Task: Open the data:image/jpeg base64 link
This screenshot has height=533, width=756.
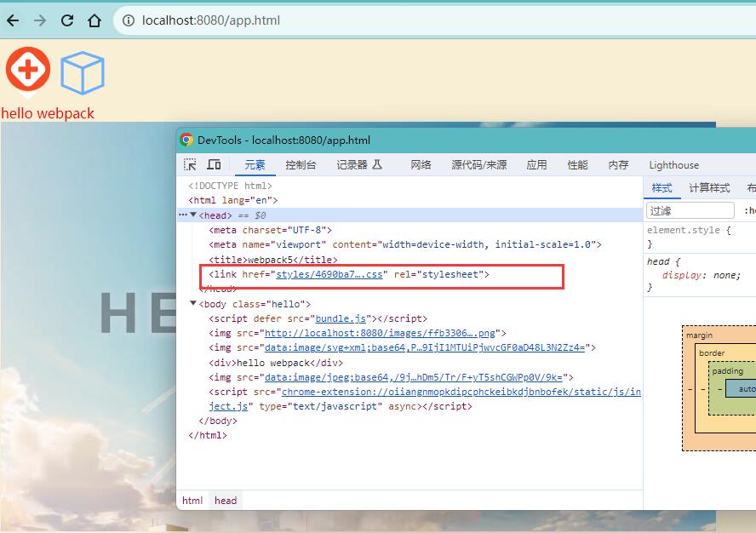Action: click(x=414, y=378)
